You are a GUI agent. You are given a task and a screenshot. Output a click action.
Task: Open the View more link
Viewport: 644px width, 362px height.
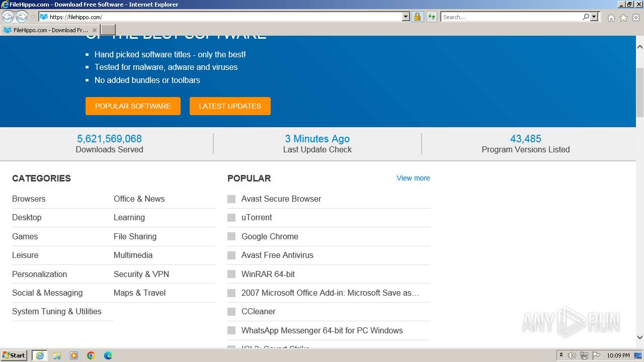[x=413, y=178]
